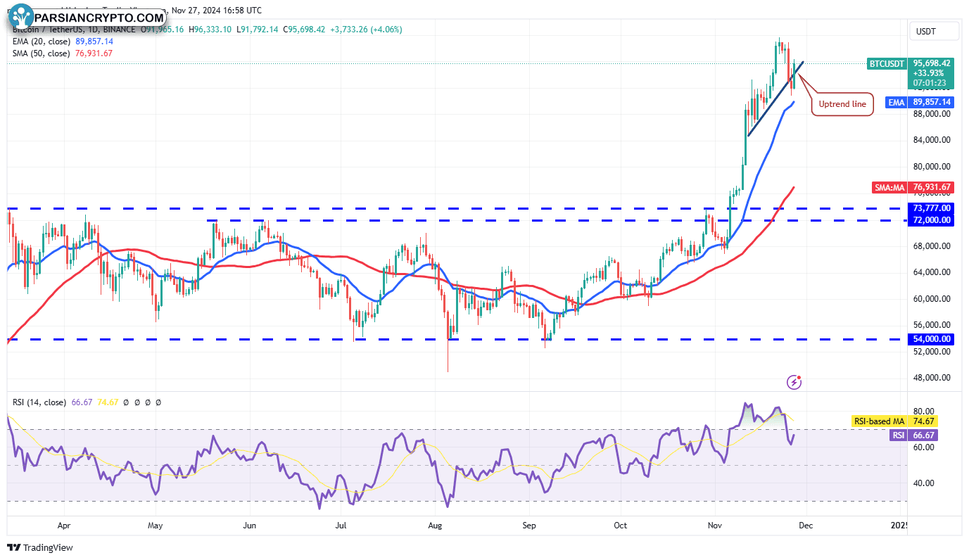
Task: Click the 72,000.00 level price tag
Action: tap(932, 220)
